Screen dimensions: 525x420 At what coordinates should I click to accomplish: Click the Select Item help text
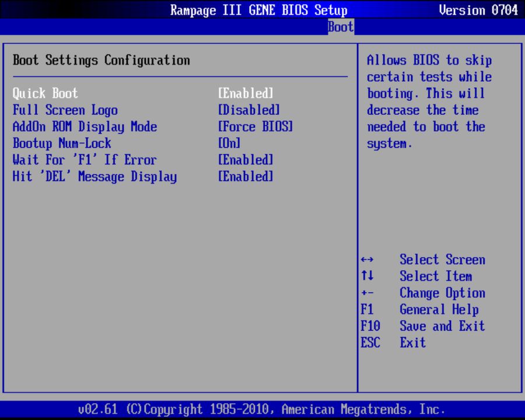pos(436,276)
